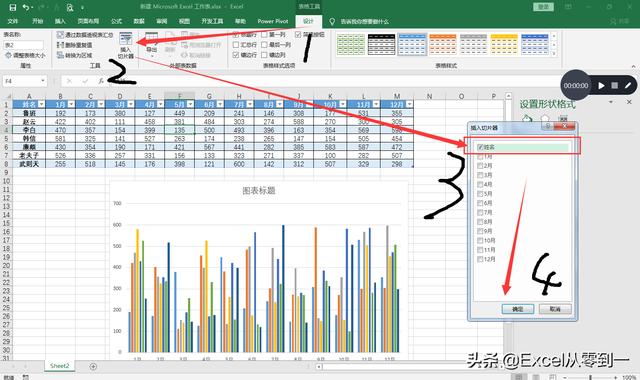Open the Insert (插入) tab
This screenshot has width=640, height=380.
(x=60, y=21)
